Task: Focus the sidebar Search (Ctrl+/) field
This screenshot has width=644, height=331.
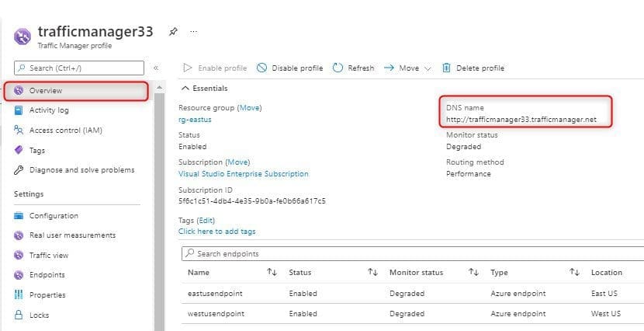Action: point(79,68)
